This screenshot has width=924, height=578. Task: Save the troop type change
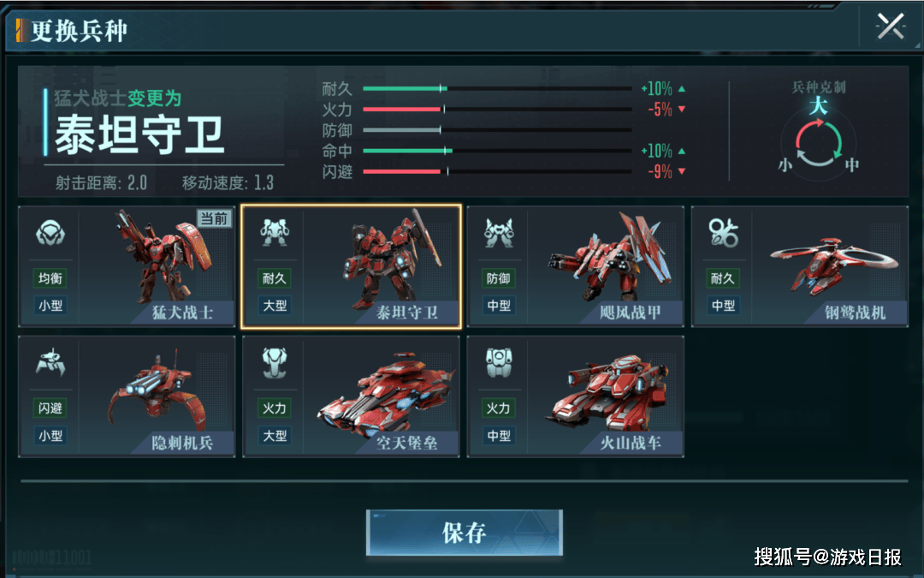coord(465,533)
